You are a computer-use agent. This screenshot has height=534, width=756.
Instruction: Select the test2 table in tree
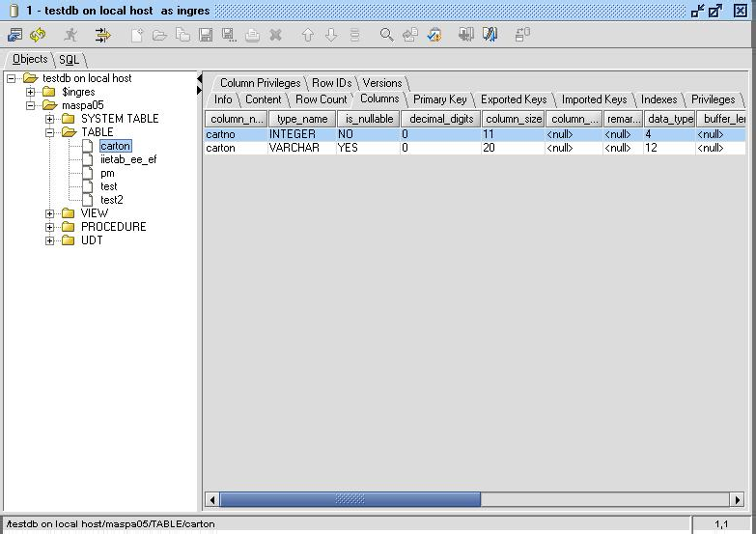(111, 200)
